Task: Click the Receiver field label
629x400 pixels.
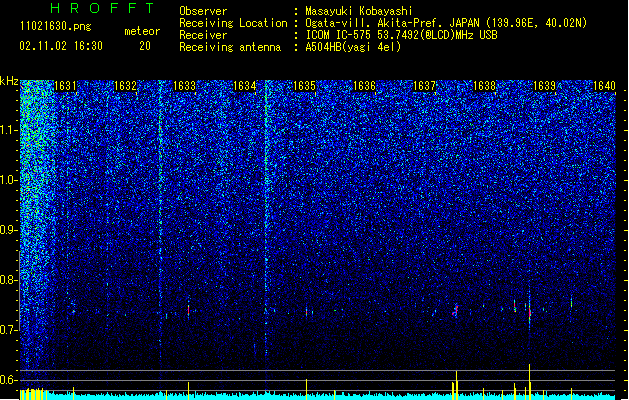Action: (x=203, y=35)
